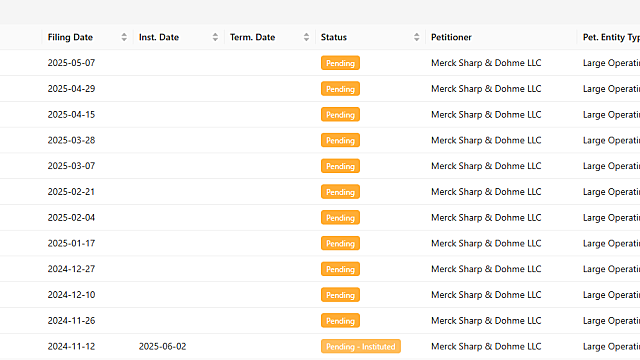Screen dimensions: 640x360
Task: Click Merck Sharp & Dohme LLC in 2025-01-17 row
Action: pyautogui.click(x=486, y=243)
